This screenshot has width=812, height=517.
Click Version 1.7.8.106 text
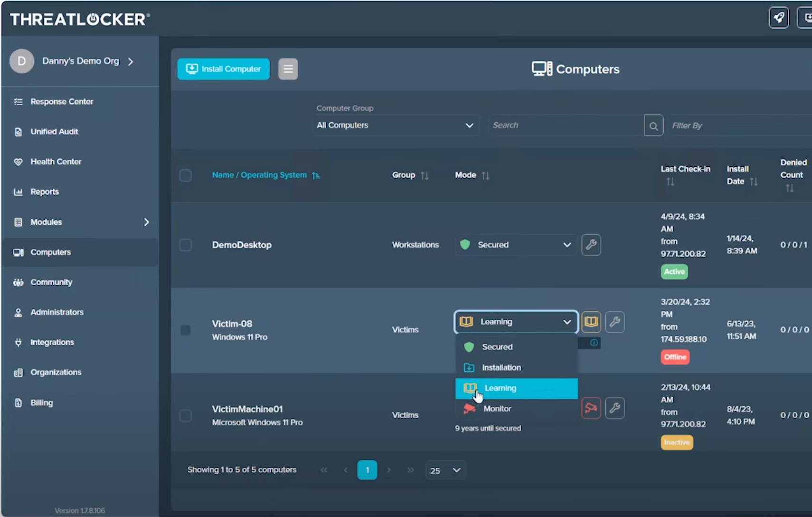coord(80,511)
